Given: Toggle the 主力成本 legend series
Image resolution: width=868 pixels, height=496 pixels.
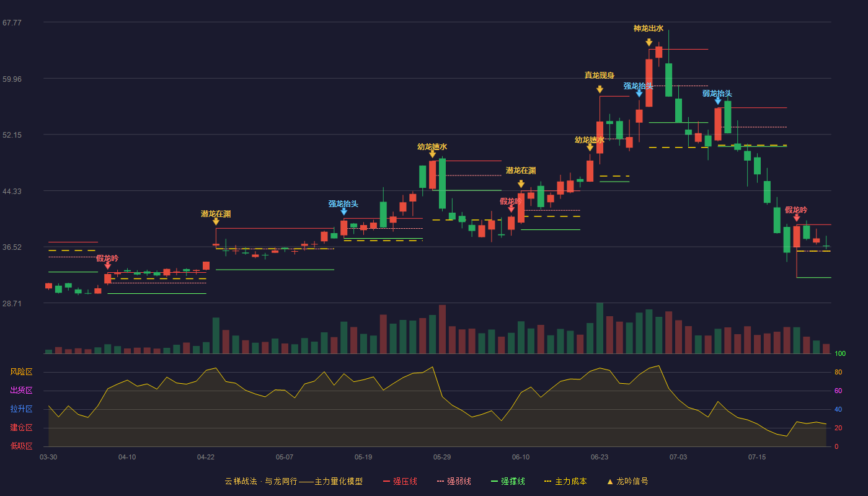Looking at the screenshot, I should coord(565,481).
